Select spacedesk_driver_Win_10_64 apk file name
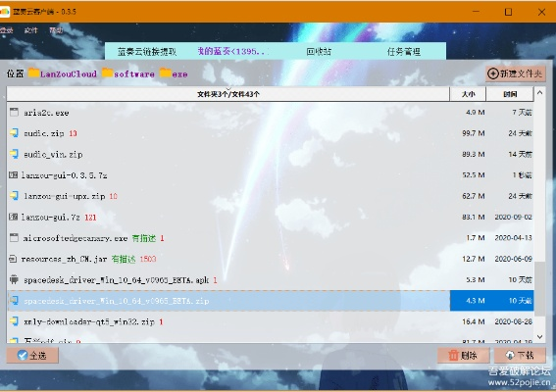 pyautogui.click(x=117, y=280)
